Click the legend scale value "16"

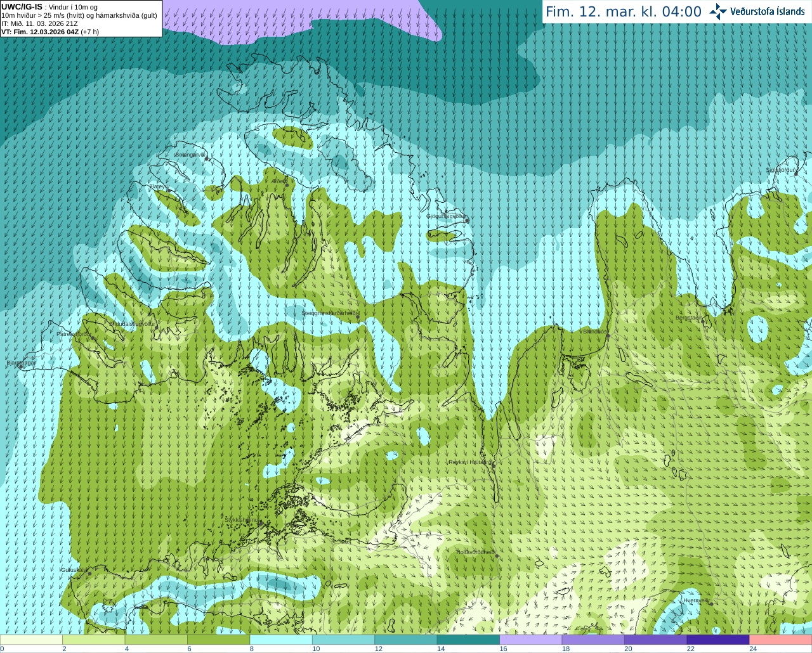point(503,649)
